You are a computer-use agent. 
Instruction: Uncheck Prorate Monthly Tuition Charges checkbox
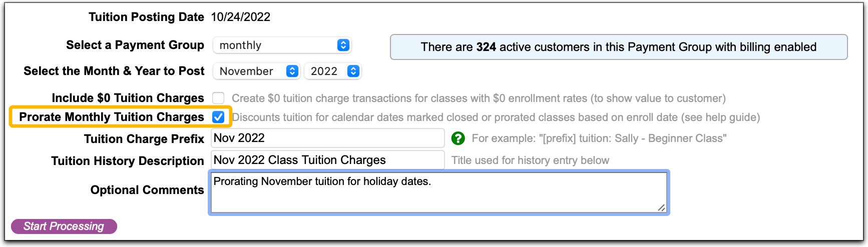point(218,117)
